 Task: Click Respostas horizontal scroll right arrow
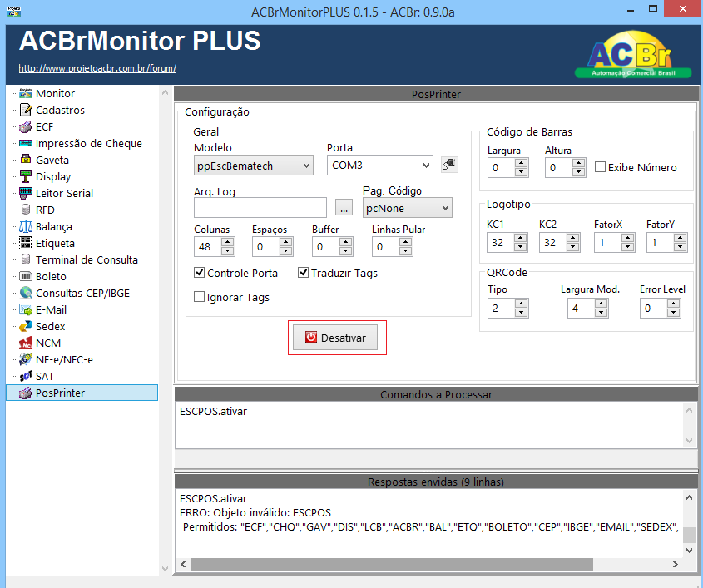pos(676,564)
